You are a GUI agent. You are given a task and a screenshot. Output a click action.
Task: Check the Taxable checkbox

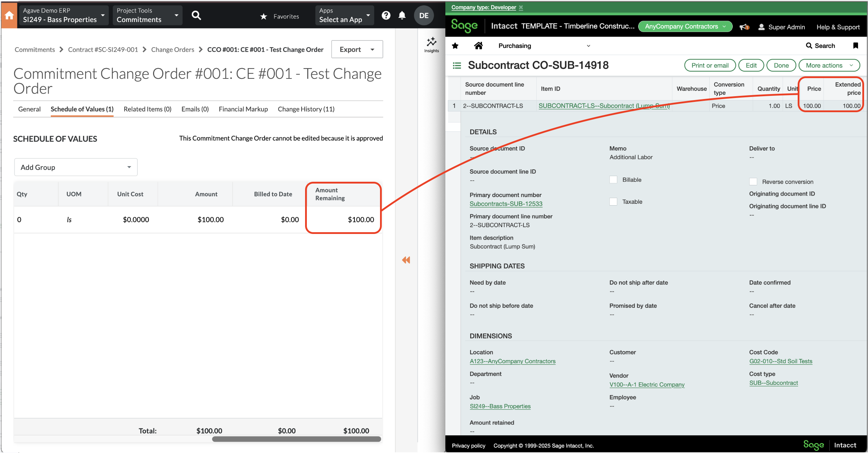613,201
